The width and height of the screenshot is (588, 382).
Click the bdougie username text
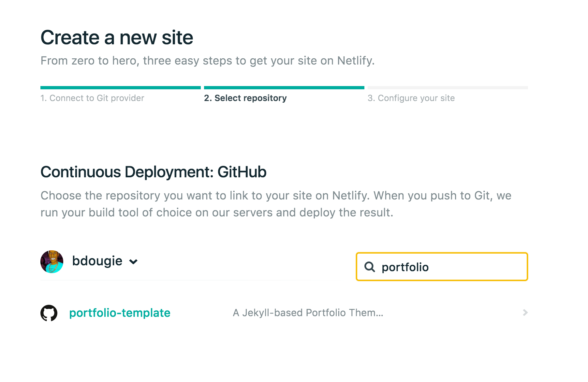pos(97,261)
